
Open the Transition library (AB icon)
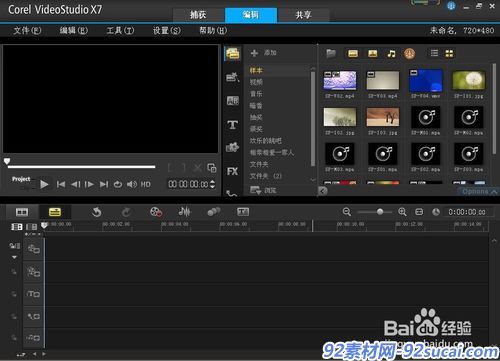232,101
